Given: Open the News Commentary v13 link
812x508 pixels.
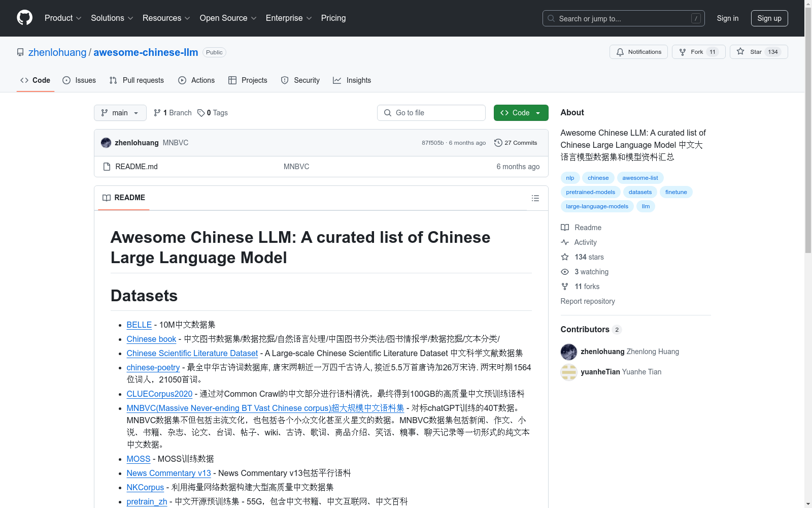Looking at the screenshot, I should [x=168, y=473].
